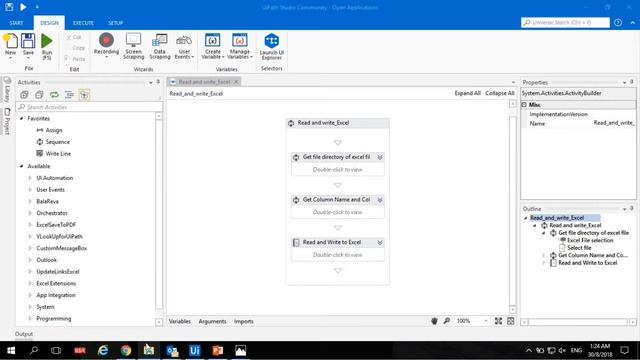Screen dimensions: 640x360
Task: Select Read and Write to Excel in Outline
Action: pyautogui.click(x=587, y=263)
